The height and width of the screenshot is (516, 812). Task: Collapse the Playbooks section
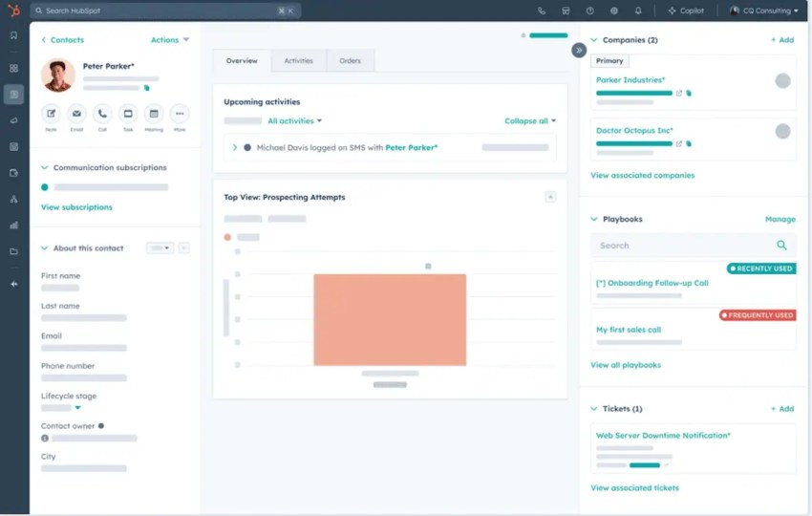pos(594,219)
